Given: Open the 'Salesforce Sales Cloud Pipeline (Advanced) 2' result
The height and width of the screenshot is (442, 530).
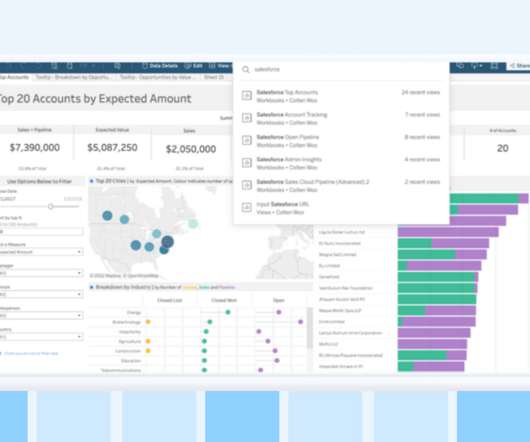Looking at the screenshot, I should (341, 186).
